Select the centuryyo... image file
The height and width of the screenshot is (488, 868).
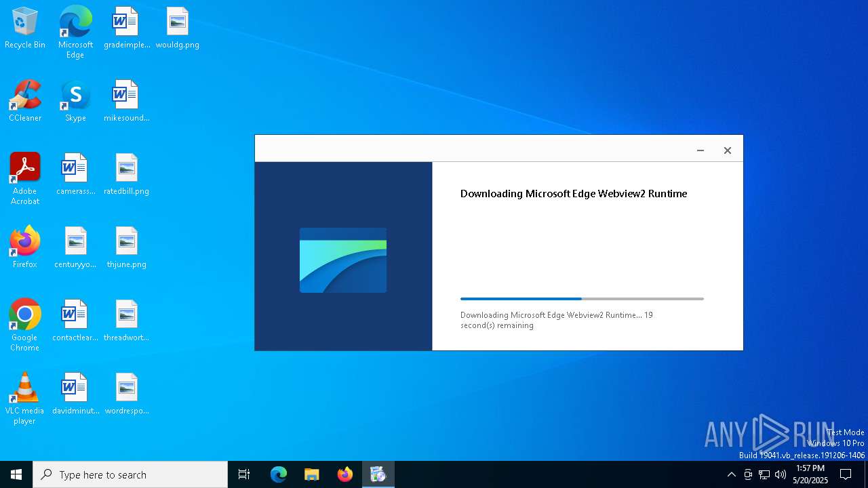[x=75, y=248]
